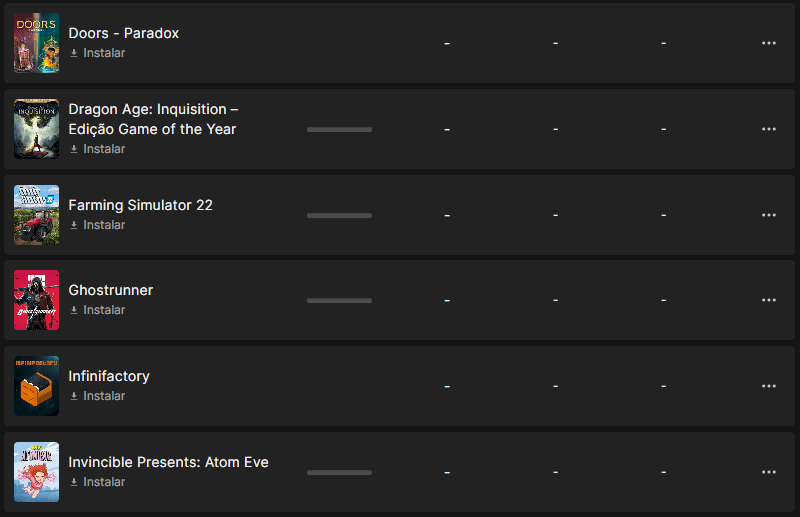Open Farming Simulator 22 more options

point(768,215)
